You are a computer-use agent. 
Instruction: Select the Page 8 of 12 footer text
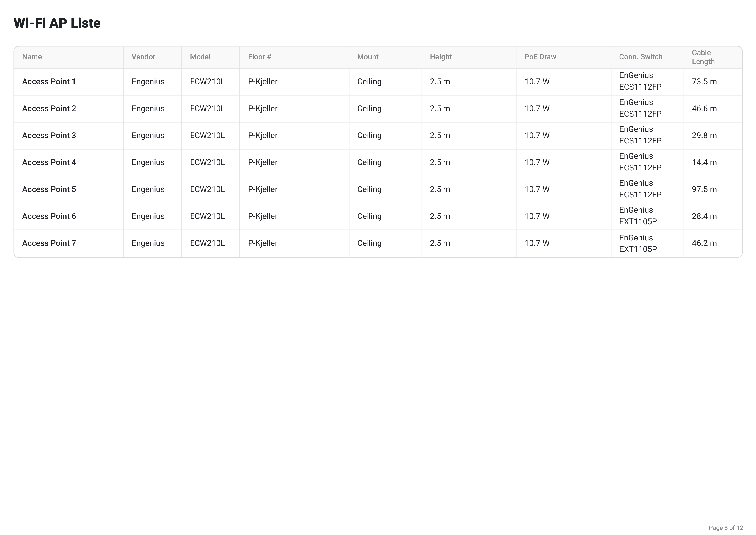[x=726, y=528]
